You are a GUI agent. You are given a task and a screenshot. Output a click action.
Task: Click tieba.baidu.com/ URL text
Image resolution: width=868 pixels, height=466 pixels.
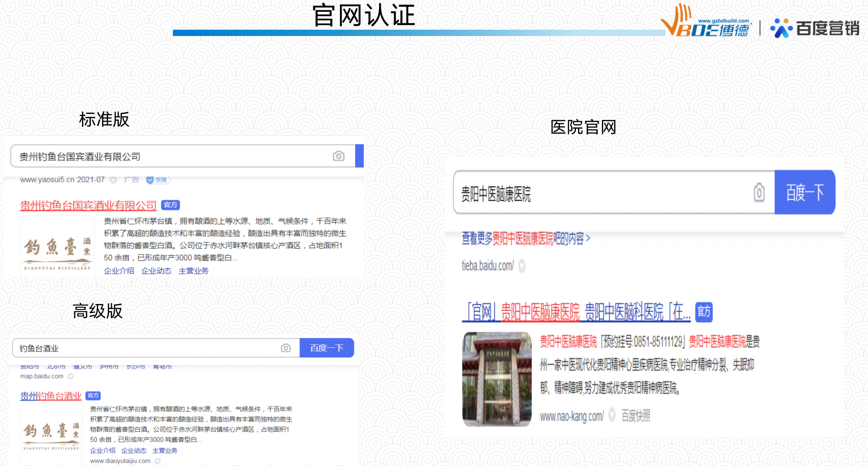[488, 266]
